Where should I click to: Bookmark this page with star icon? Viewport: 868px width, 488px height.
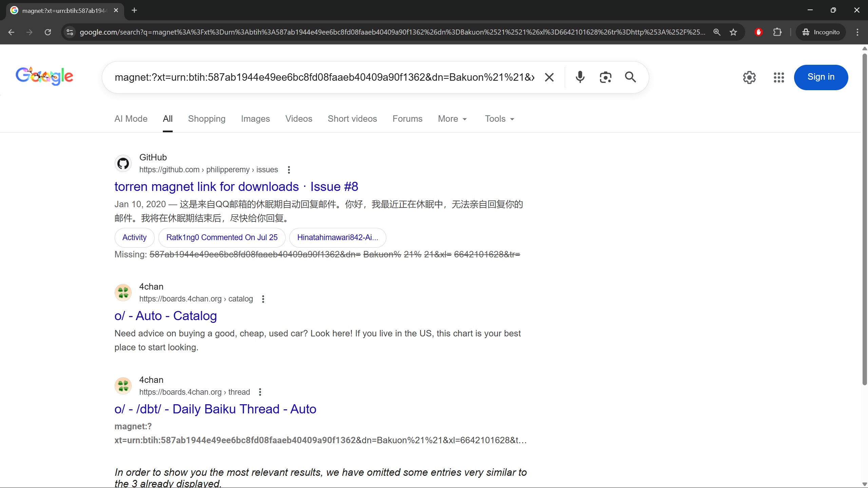[733, 32]
